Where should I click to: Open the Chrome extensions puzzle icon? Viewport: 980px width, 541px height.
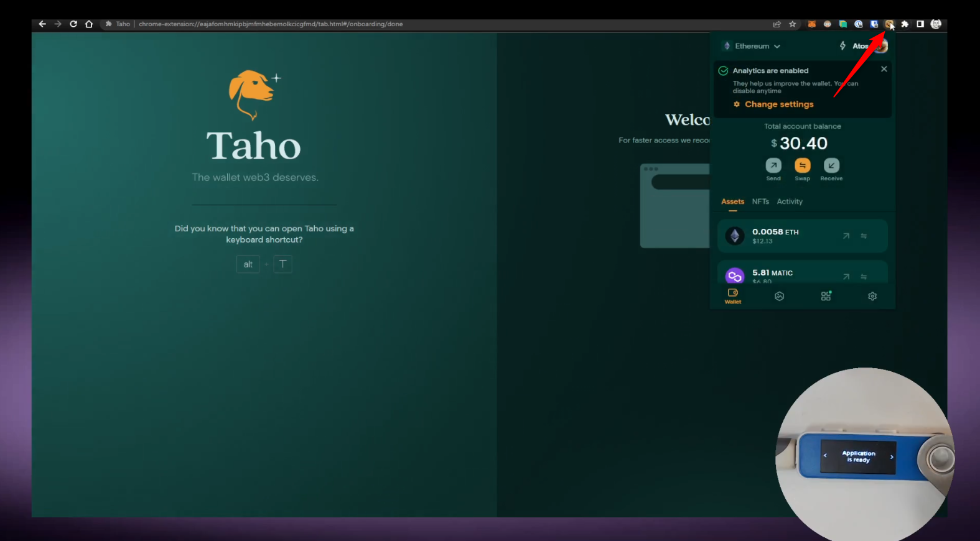(905, 24)
